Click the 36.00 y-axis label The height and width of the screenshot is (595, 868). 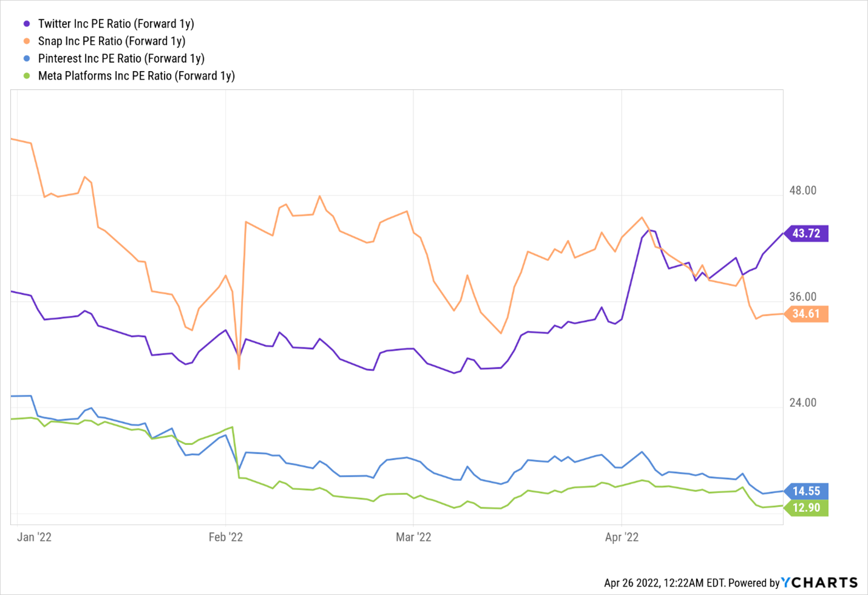click(x=802, y=297)
